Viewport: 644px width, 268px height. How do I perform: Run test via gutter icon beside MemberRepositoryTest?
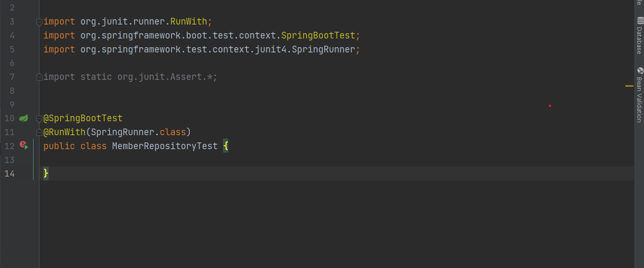(24, 145)
